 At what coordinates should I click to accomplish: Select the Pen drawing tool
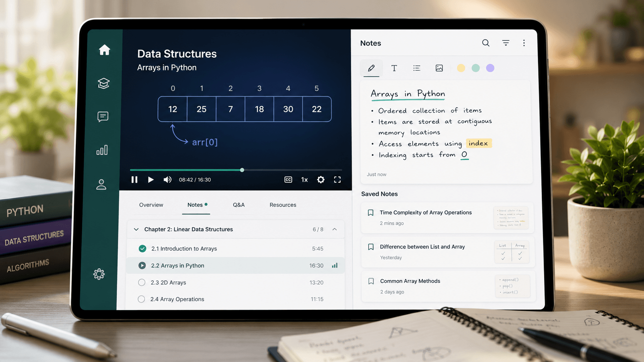(x=371, y=68)
